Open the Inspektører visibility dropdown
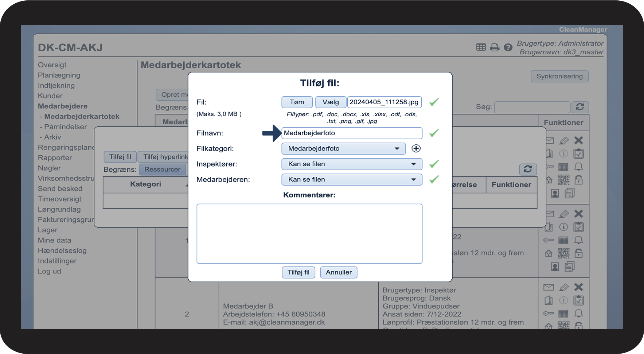 point(352,164)
